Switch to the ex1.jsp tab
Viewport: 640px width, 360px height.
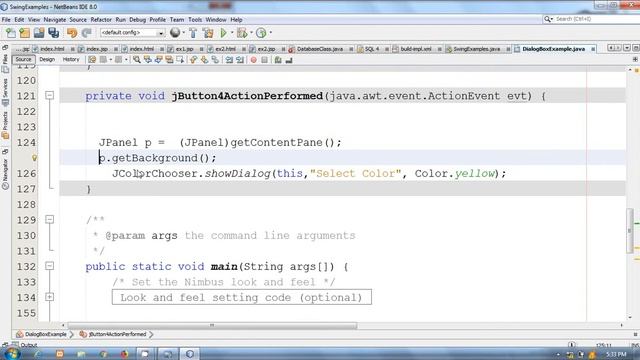tap(184, 49)
